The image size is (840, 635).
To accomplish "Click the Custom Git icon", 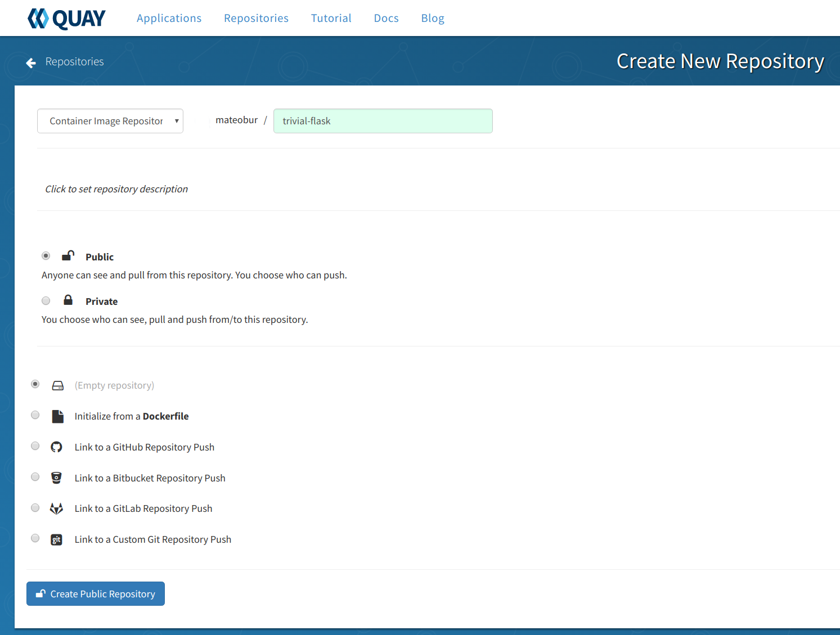I will 56,539.
